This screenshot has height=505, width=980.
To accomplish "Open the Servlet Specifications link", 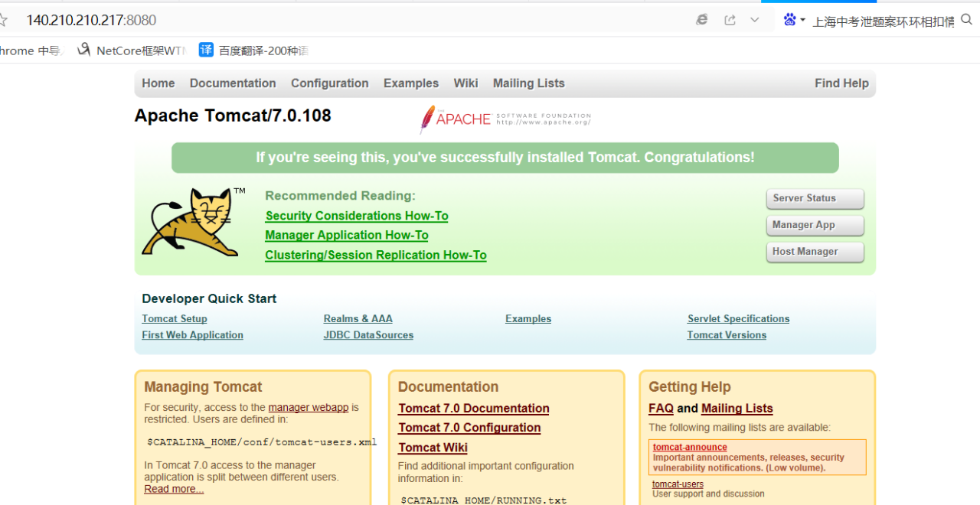I will [x=738, y=319].
